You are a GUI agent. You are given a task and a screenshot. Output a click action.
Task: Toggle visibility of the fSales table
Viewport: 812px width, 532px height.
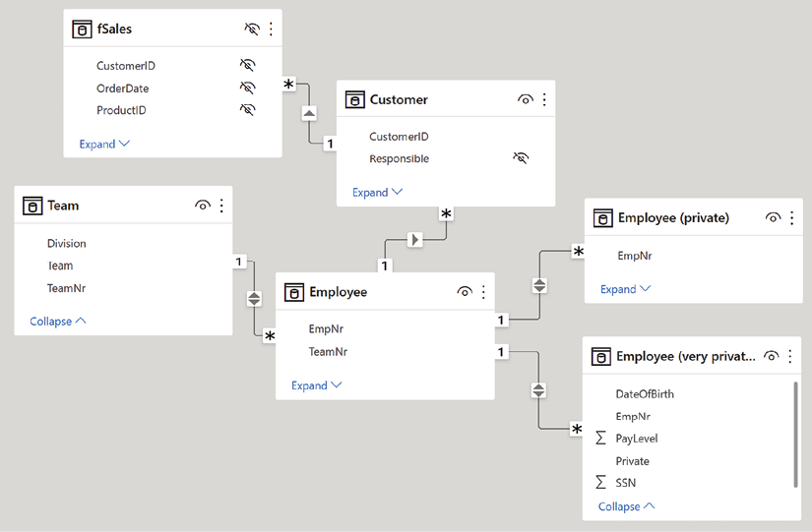pos(252,29)
